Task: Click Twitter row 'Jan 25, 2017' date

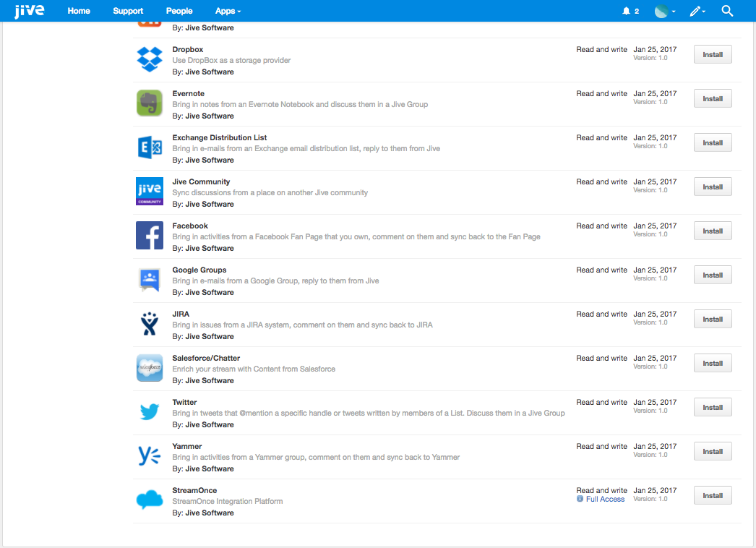Action: click(655, 402)
